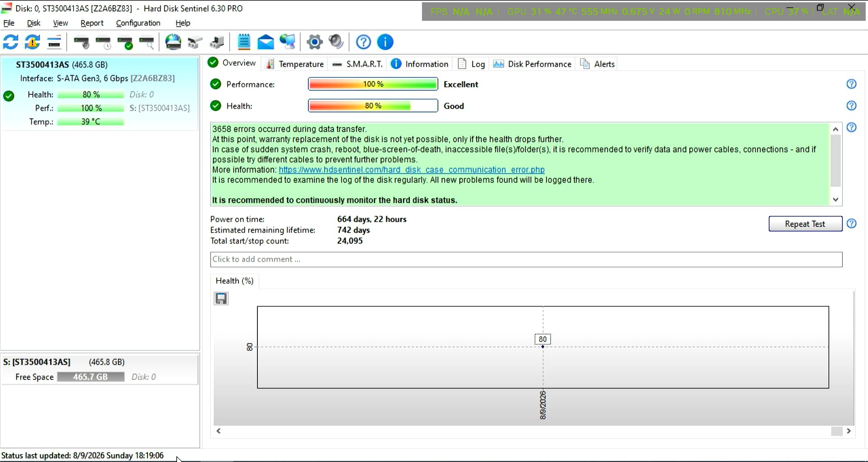Open the blue notepad report icon

coord(244,42)
